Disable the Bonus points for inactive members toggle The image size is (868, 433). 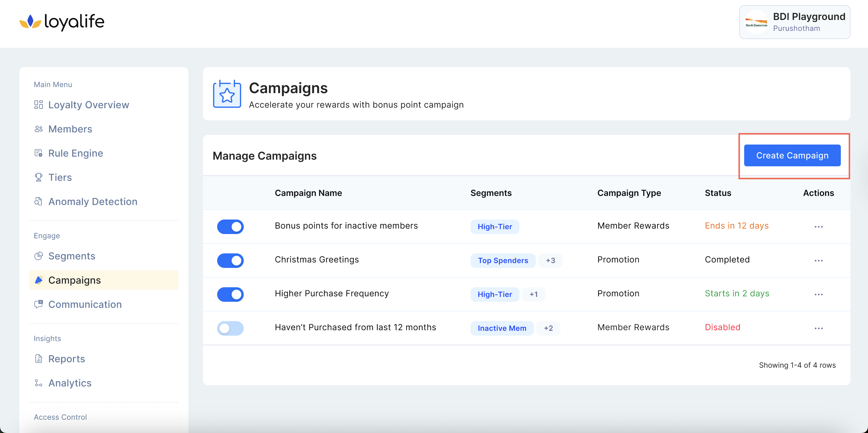point(230,226)
